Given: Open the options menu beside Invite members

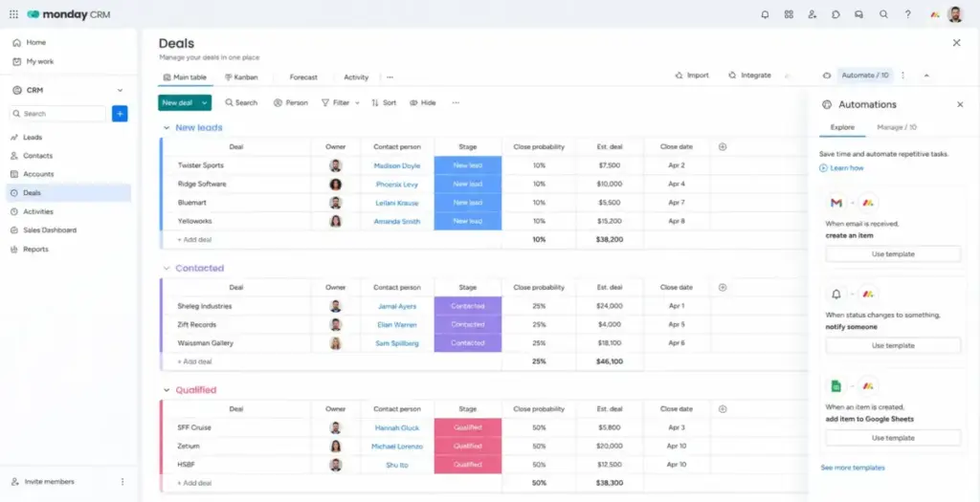Looking at the screenshot, I should tap(122, 481).
